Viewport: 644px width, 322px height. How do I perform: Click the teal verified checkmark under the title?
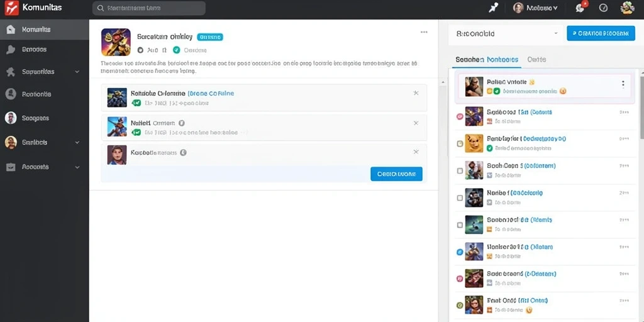pyautogui.click(x=176, y=50)
